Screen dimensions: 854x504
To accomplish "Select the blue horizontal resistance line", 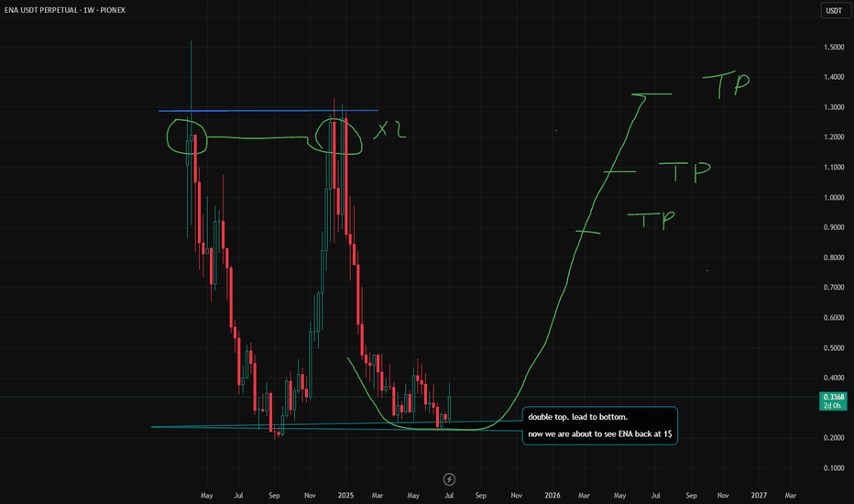I will [268, 111].
